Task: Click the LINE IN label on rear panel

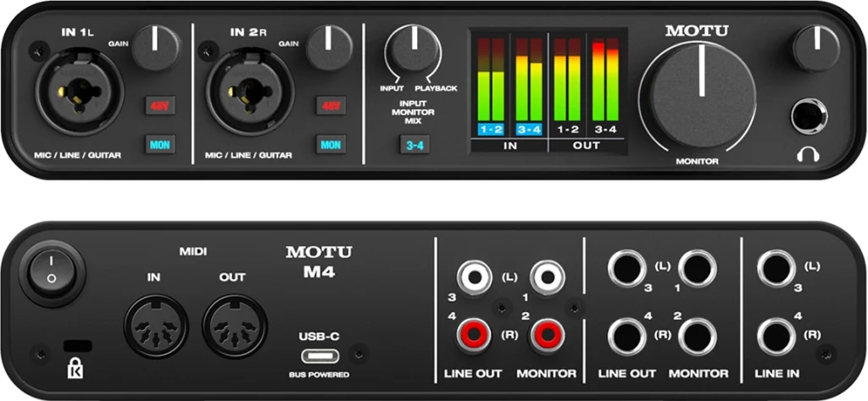Action: (776, 374)
